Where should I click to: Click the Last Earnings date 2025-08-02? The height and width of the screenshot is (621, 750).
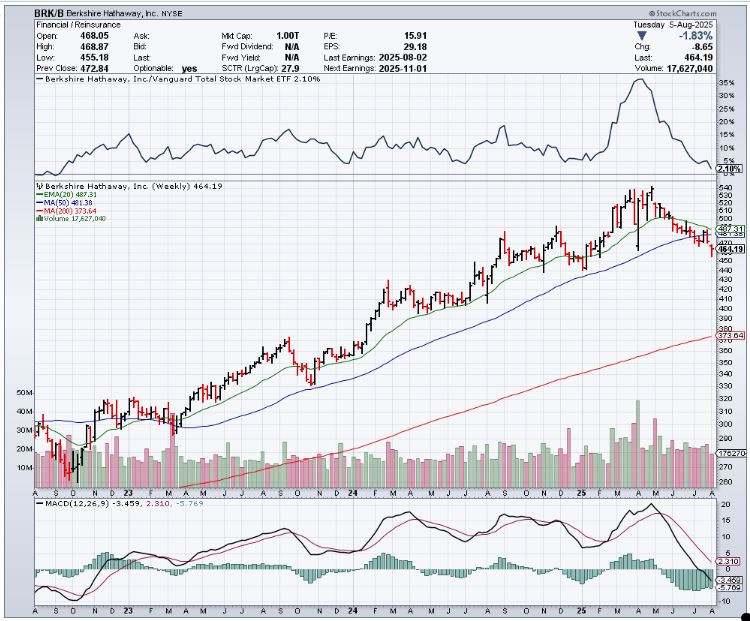point(403,57)
